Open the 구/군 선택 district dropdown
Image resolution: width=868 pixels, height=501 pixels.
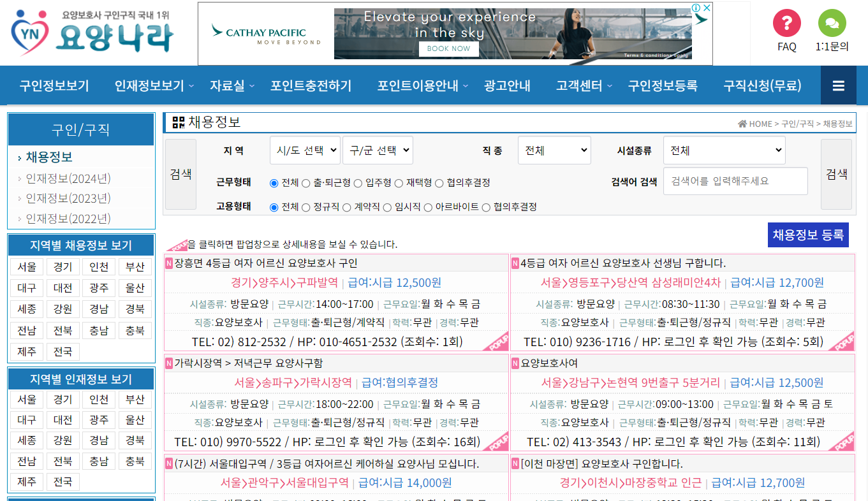coord(378,150)
